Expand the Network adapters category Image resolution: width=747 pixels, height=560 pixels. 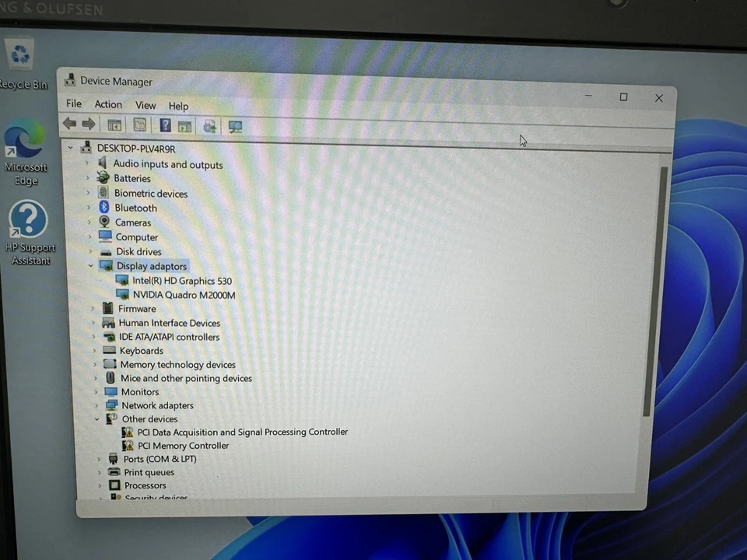[x=96, y=405]
